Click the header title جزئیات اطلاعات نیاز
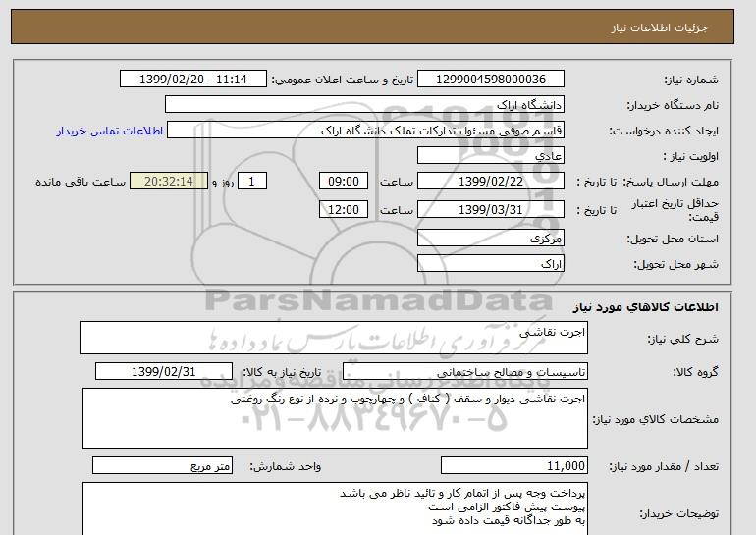This screenshot has height=535, width=756. pos(659,27)
